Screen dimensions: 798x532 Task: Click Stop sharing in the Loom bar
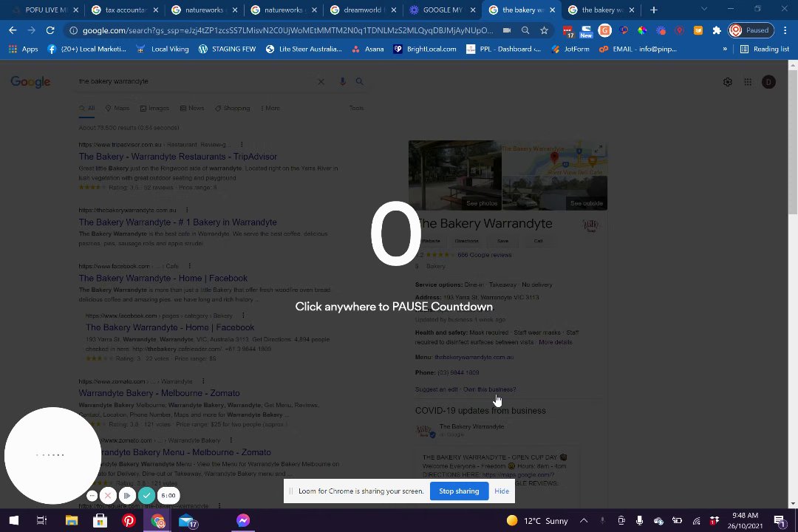coord(459,491)
